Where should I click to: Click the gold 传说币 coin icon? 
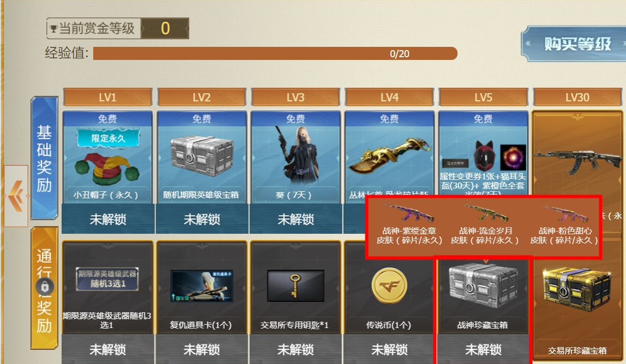click(389, 286)
